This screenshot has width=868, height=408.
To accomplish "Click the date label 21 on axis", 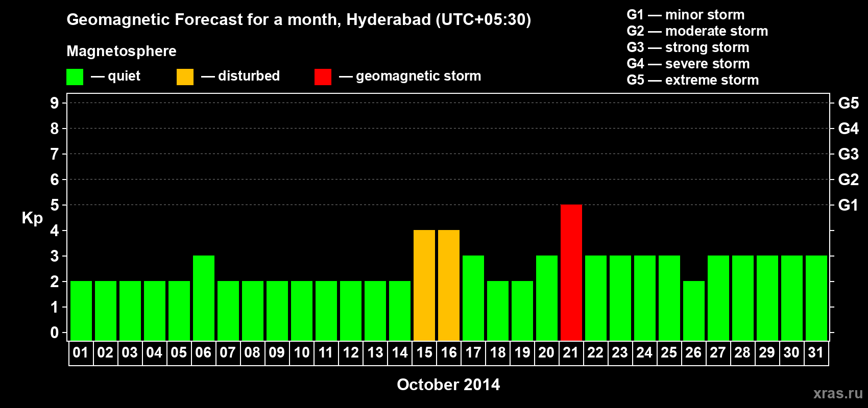I will (x=571, y=352).
